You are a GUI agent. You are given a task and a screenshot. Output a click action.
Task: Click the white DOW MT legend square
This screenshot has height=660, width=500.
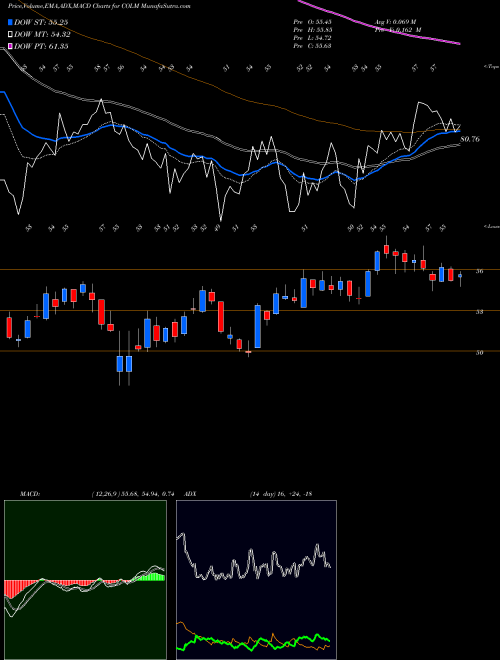[x=10, y=35]
